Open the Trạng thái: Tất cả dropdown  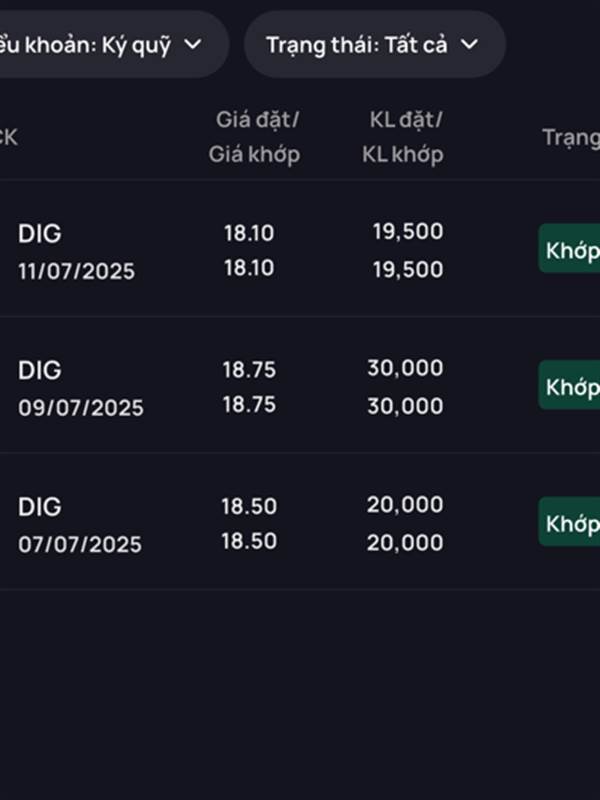click(374, 44)
